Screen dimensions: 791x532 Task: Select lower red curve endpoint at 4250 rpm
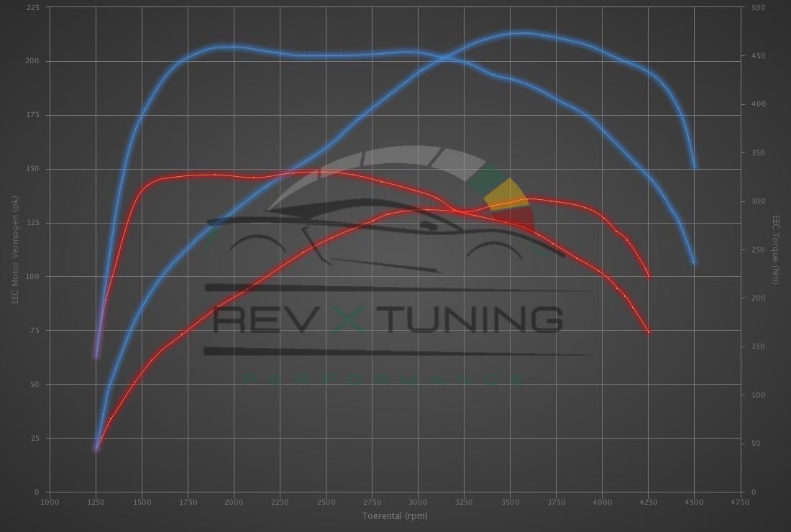[649, 332]
